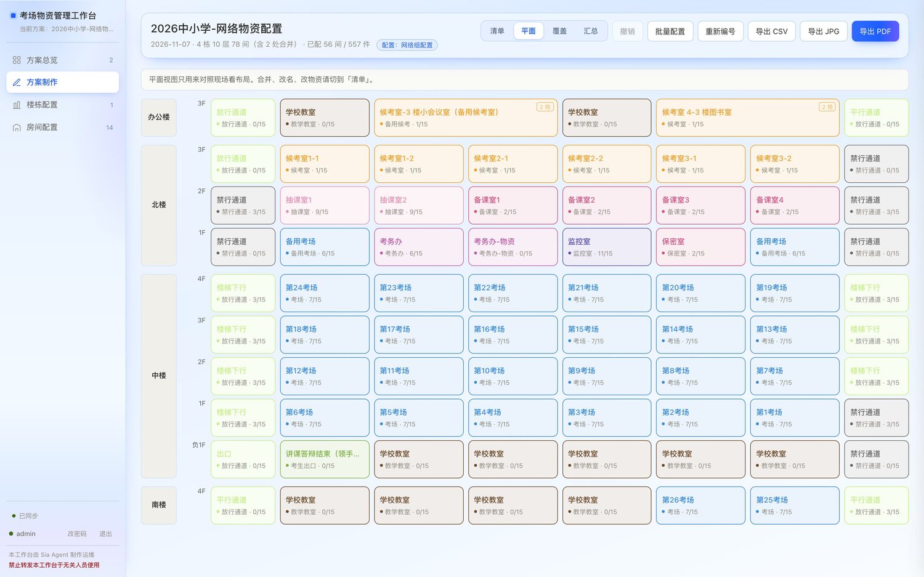Click the 备课室4 room card

(x=795, y=206)
